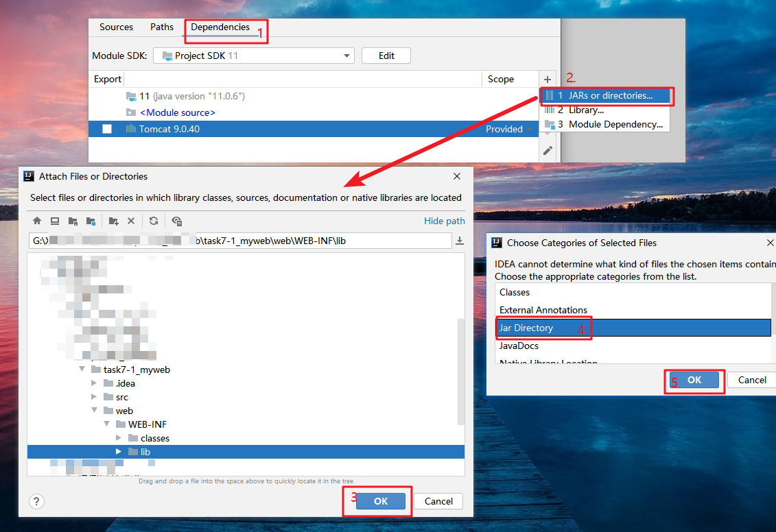Screen dimensions: 776x532
Task: Collapse the task7-1_myweb tree node
Action: pyautogui.click(x=82, y=370)
